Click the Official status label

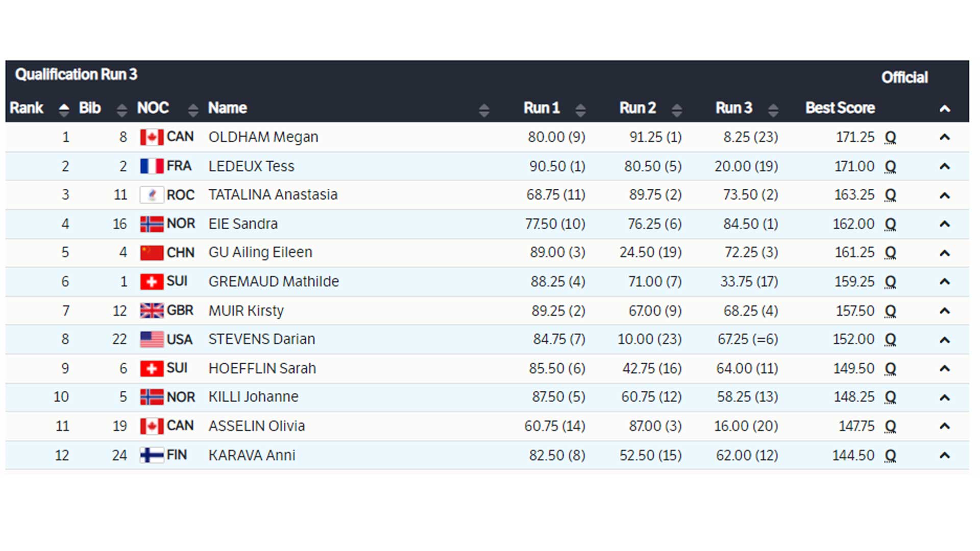904,78
